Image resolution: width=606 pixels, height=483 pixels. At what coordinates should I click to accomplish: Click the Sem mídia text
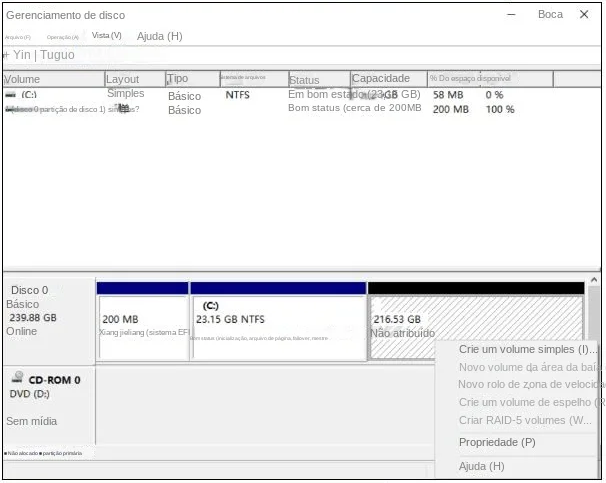pyautogui.click(x=32, y=421)
